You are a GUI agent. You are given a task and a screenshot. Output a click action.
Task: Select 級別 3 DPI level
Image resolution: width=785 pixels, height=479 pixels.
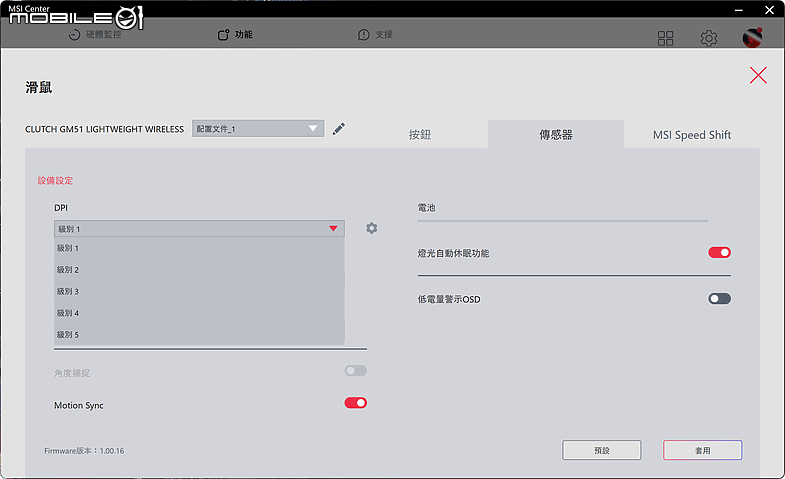[x=199, y=291]
